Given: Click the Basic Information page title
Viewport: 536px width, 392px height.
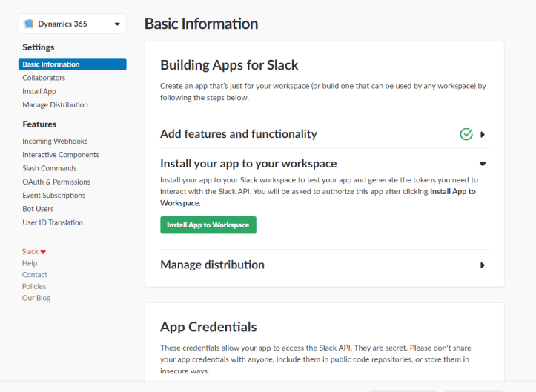Looking at the screenshot, I should click(x=202, y=24).
